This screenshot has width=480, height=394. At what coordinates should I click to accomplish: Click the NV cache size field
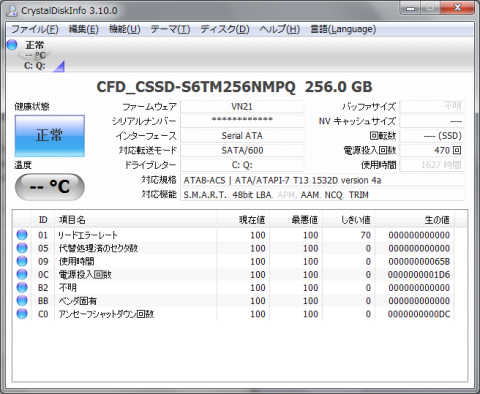click(x=432, y=121)
